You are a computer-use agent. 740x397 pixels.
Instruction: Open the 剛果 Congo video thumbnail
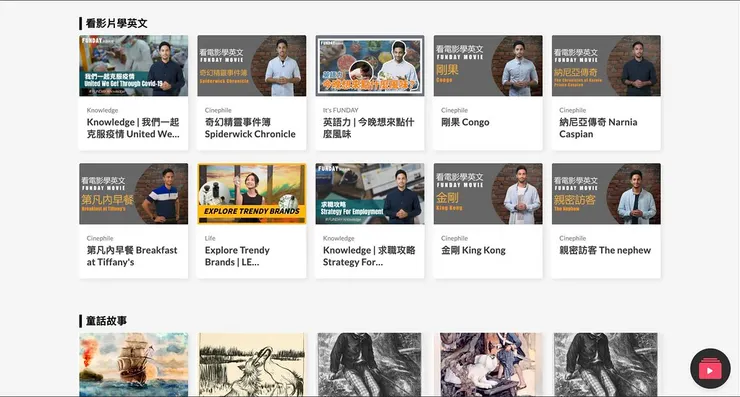[x=488, y=66]
